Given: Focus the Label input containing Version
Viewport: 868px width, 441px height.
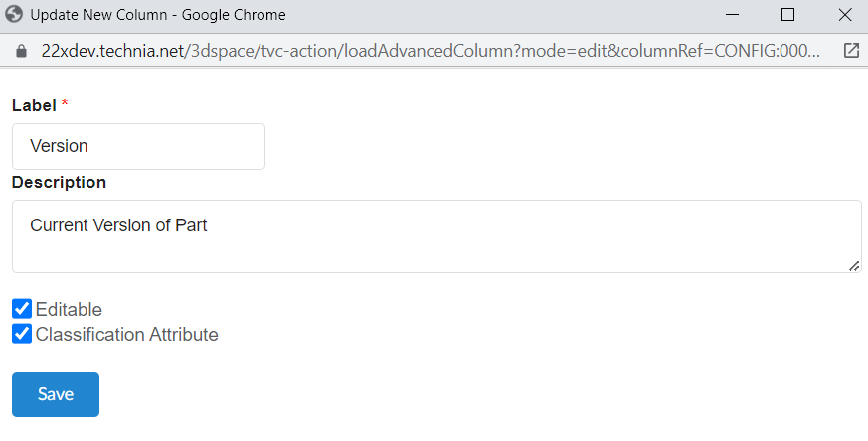Looking at the screenshot, I should (138, 146).
